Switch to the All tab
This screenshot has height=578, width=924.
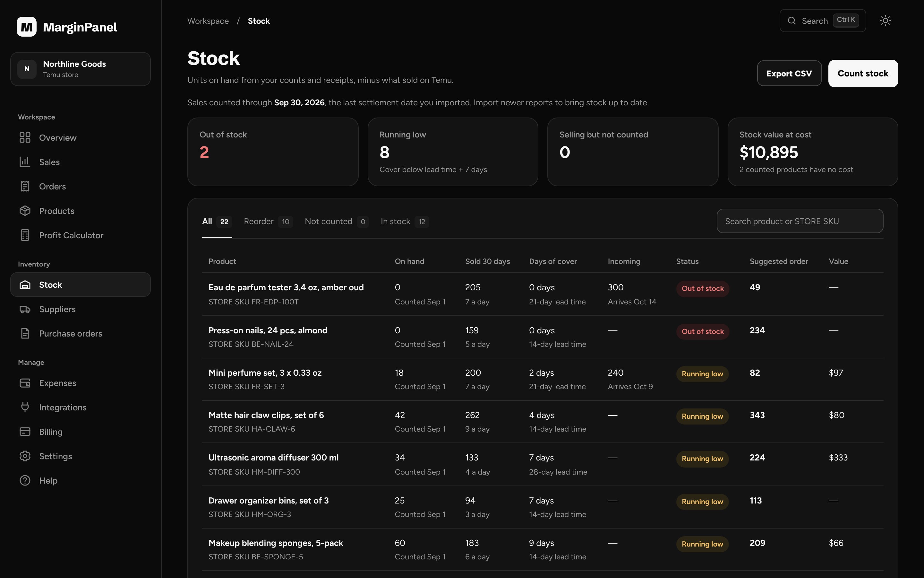(x=217, y=222)
